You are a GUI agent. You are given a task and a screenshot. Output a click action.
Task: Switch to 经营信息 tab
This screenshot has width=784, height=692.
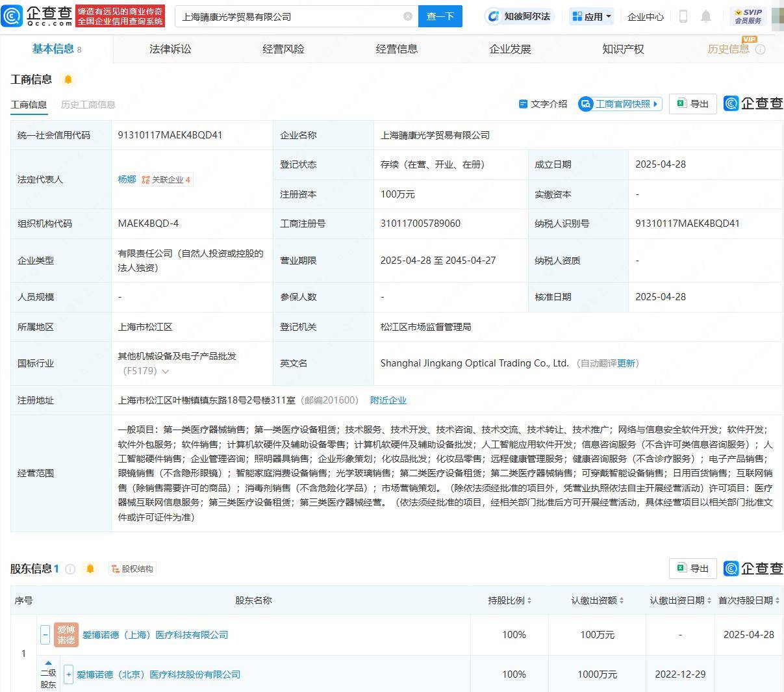point(396,49)
